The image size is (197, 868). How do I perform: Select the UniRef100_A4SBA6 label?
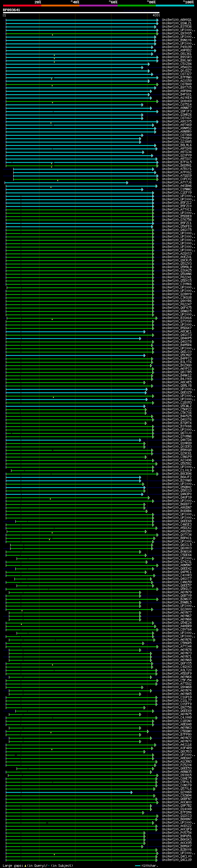(177, 186)
